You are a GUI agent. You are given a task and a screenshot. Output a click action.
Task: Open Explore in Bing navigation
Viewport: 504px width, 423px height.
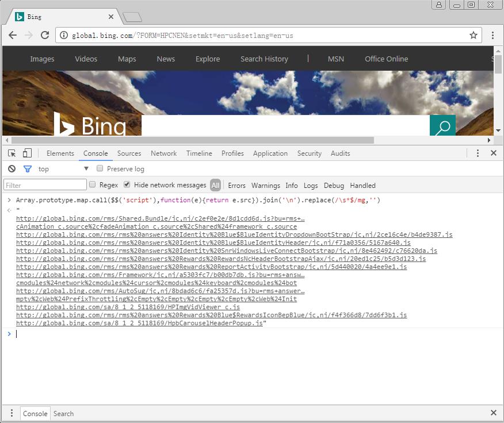208,59
